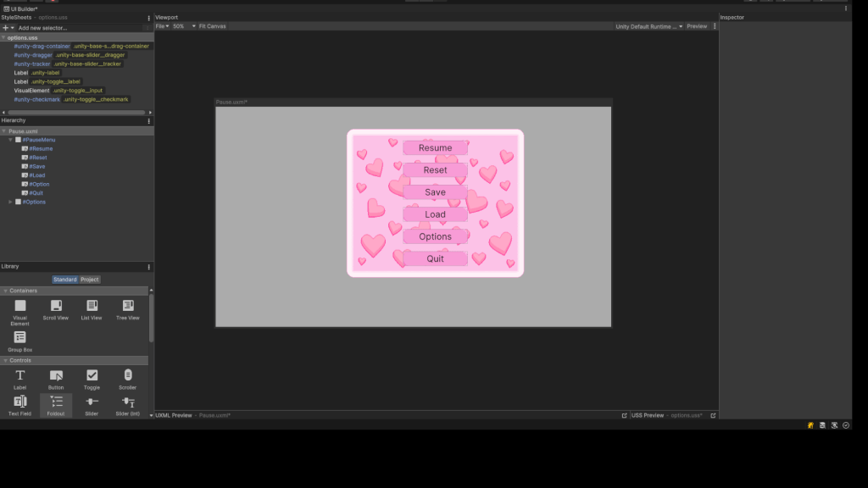Select the Scroll View container icon
This screenshot has width=868, height=488.
click(x=56, y=306)
